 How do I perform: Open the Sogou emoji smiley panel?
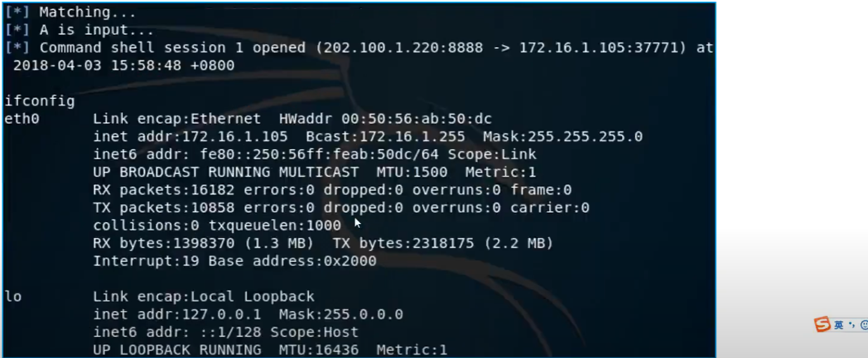[864, 325]
